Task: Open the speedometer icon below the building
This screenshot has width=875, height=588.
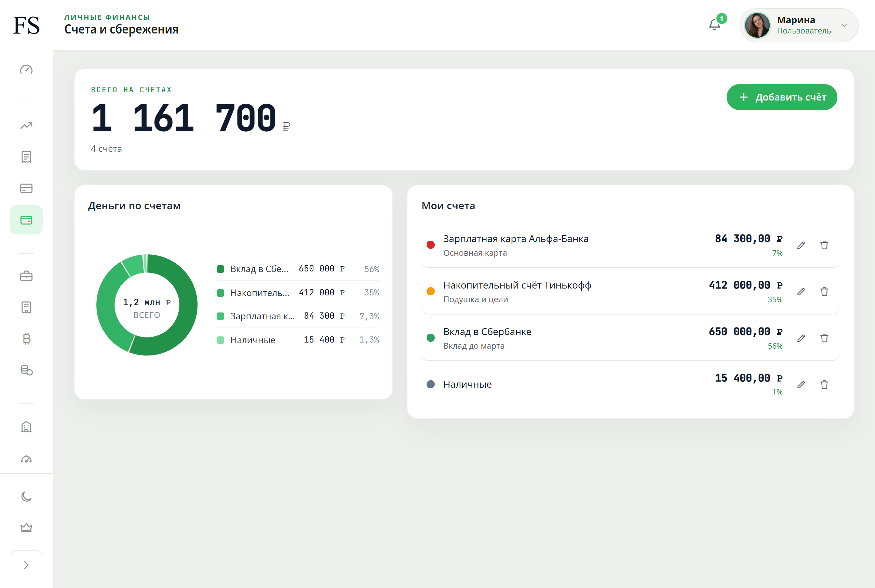Action: (26, 459)
